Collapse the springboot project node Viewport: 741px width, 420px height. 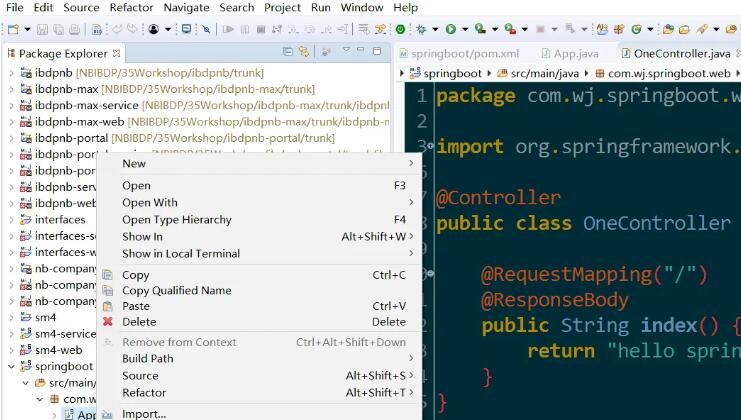pyautogui.click(x=12, y=367)
